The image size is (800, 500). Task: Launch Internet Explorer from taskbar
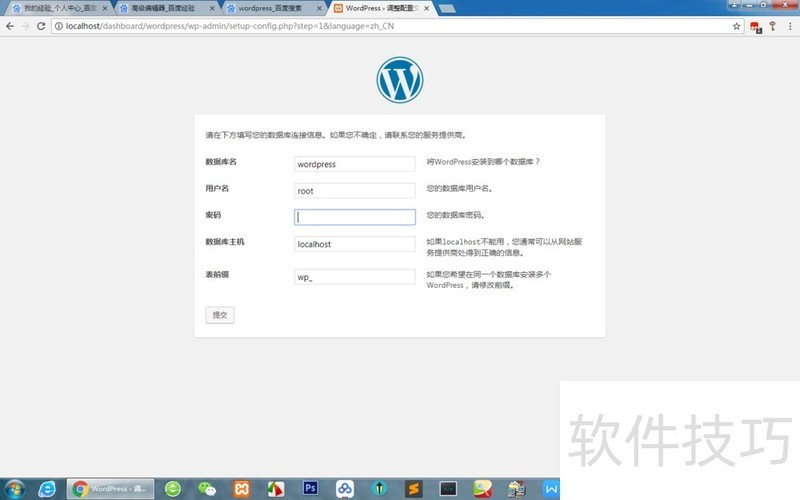pos(47,489)
